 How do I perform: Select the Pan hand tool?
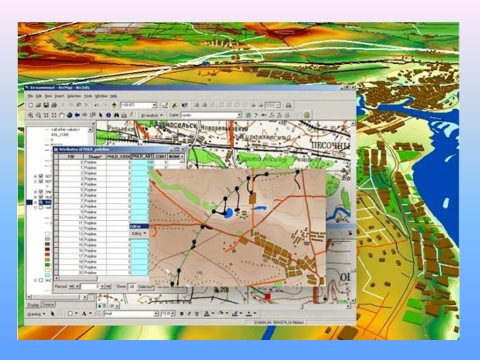click(62, 115)
